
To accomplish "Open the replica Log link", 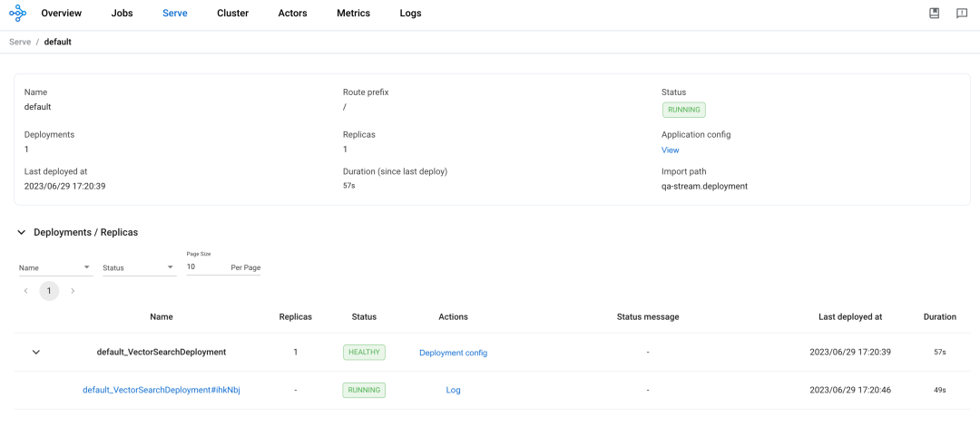I will point(453,391).
